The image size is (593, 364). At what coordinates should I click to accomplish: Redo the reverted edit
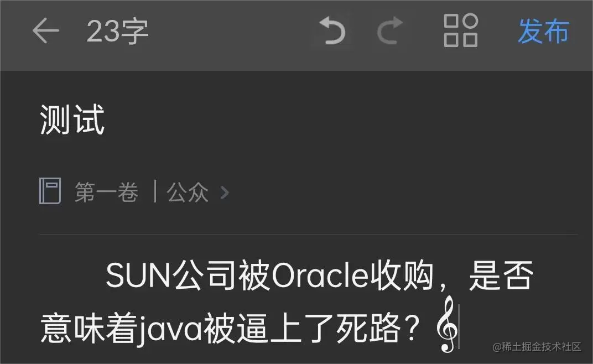pyautogui.click(x=389, y=30)
